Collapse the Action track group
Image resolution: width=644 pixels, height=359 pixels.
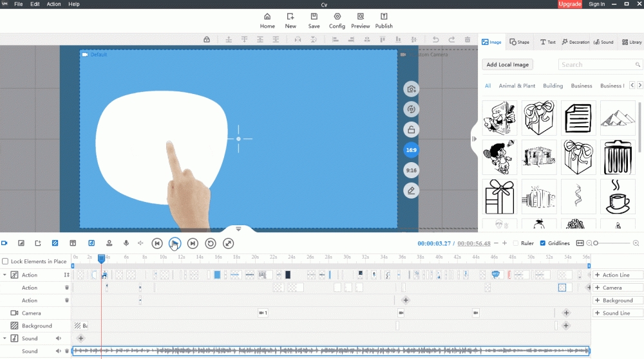pyautogui.click(x=5, y=275)
